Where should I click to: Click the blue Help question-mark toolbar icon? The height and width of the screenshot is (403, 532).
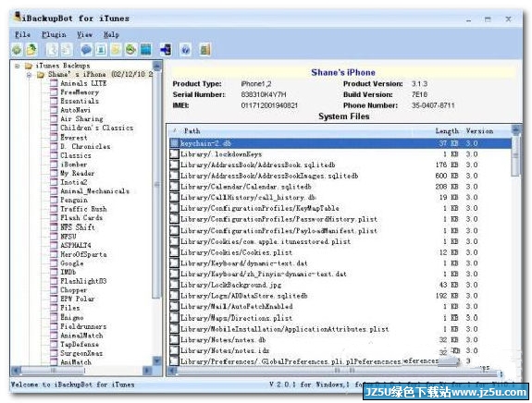point(185,50)
